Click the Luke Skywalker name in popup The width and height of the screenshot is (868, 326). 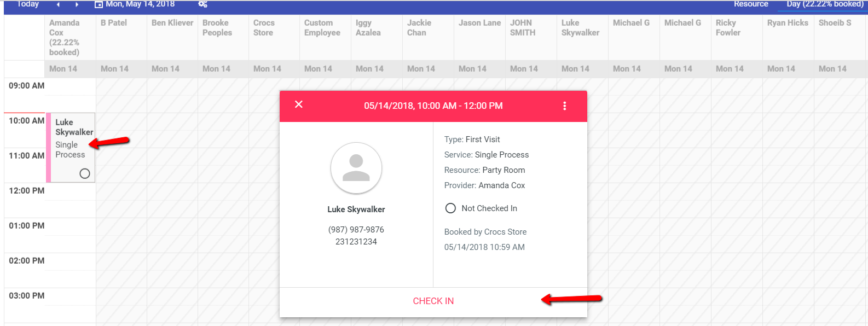pos(356,209)
